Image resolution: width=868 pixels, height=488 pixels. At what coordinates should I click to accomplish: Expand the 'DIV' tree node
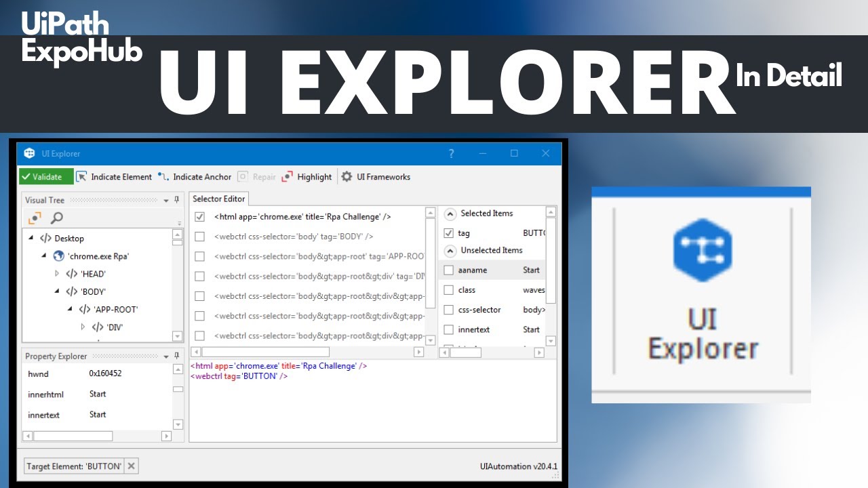pyautogui.click(x=83, y=327)
